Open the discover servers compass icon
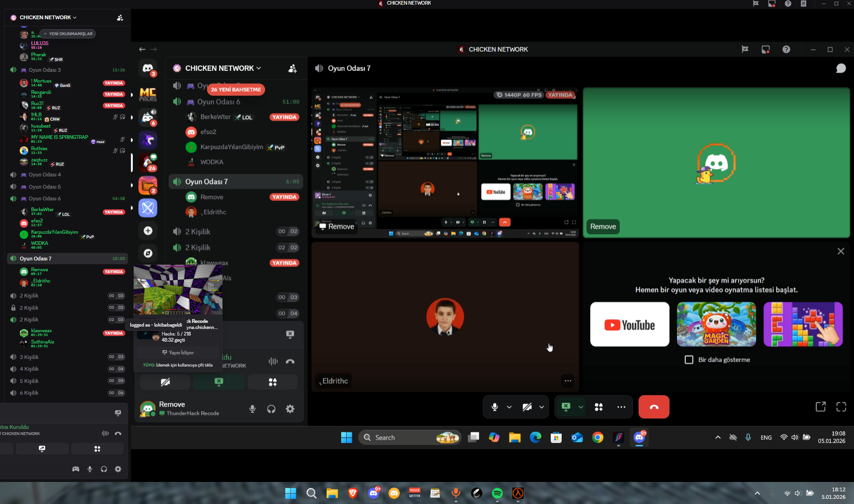The image size is (854, 504). tap(148, 253)
